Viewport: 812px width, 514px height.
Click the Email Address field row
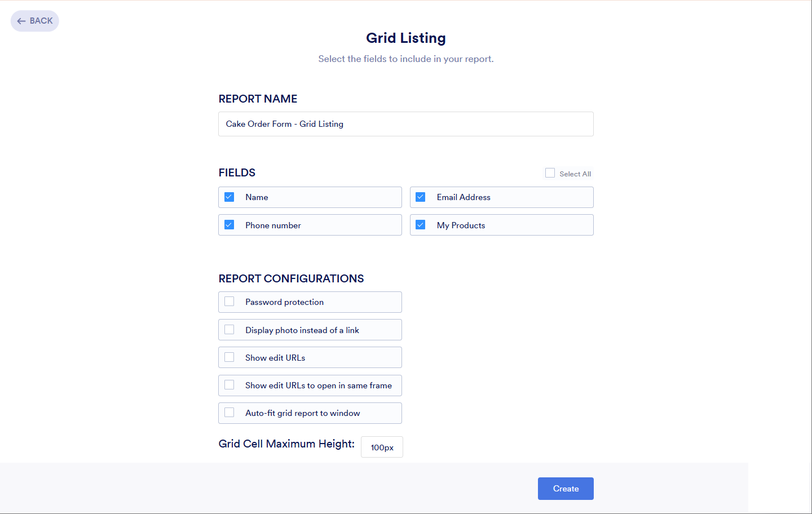tap(501, 197)
